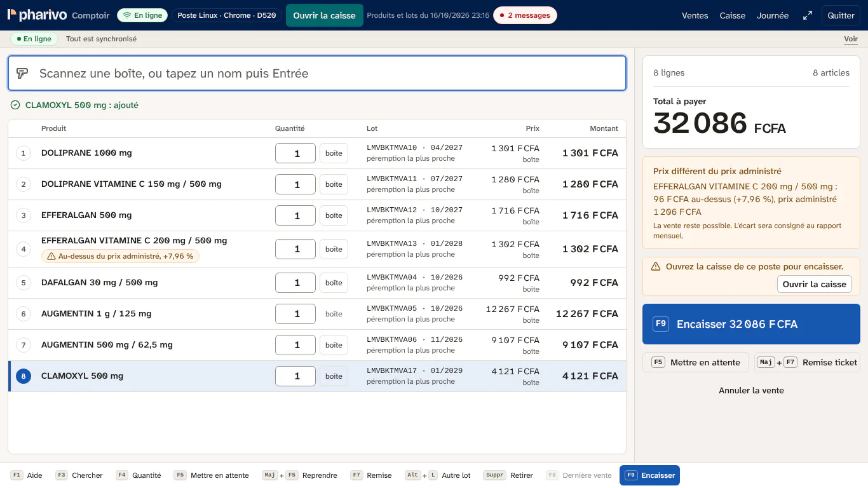
Task: Click the Quitter button
Action: pyautogui.click(x=841, y=15)
